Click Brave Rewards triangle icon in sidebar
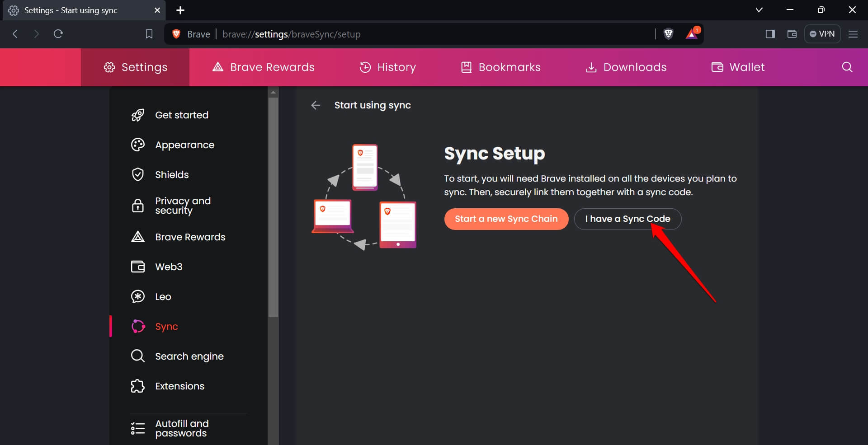 [138, 237]
